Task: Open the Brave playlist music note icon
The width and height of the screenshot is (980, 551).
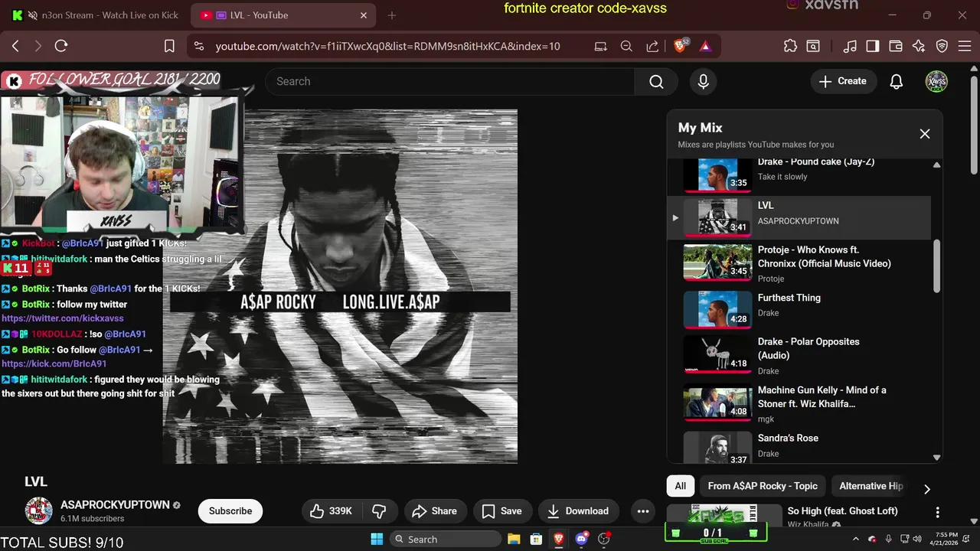Action: [850, 46]
